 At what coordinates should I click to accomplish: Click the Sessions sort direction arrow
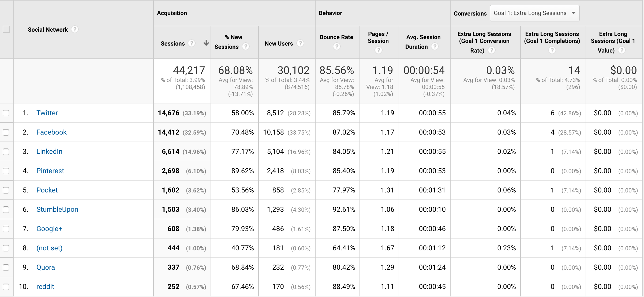pos(206,43)
